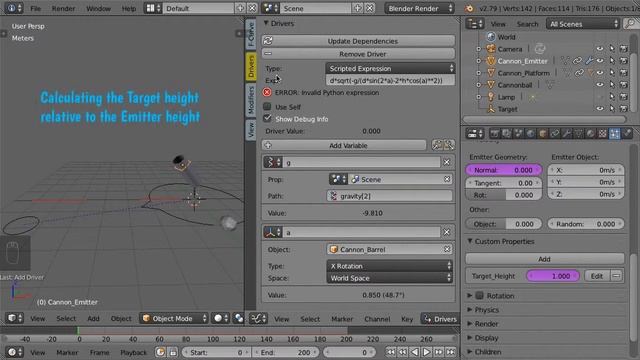Remove variable g with its X button
640x360 pixels.
[x=447, y=162]
